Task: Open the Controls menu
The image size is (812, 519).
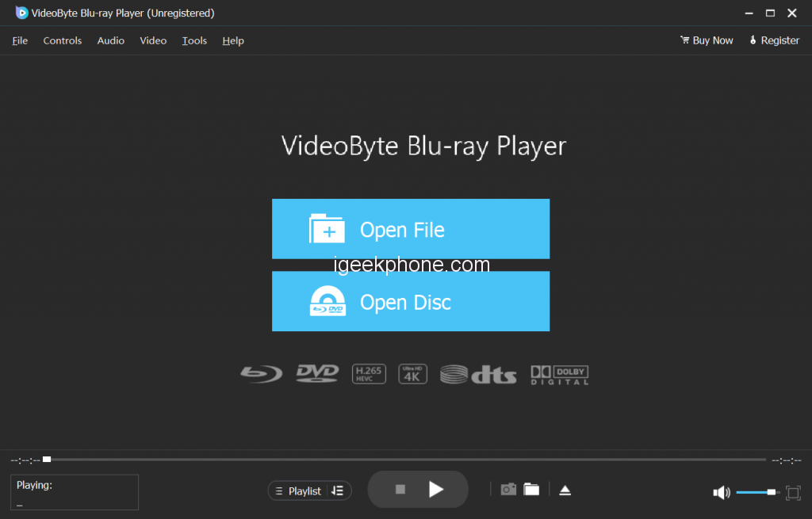Action: pos(63,40)
